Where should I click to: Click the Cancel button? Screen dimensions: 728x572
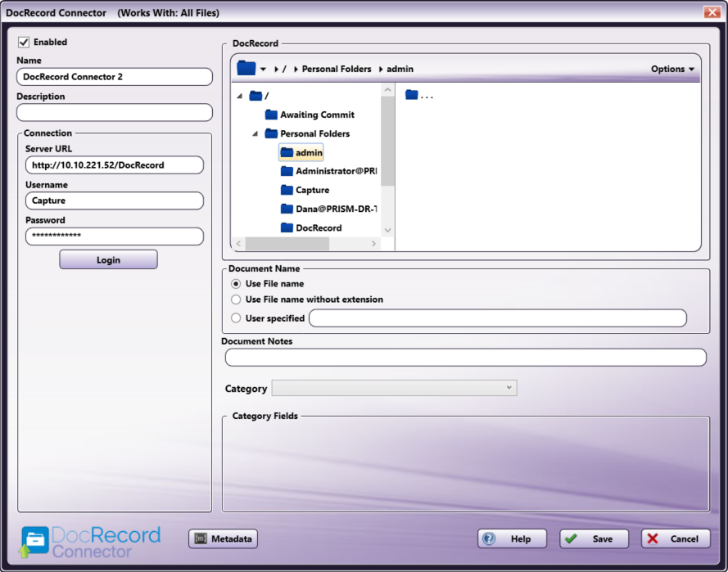pyautogui.click(x=676, y=538)
